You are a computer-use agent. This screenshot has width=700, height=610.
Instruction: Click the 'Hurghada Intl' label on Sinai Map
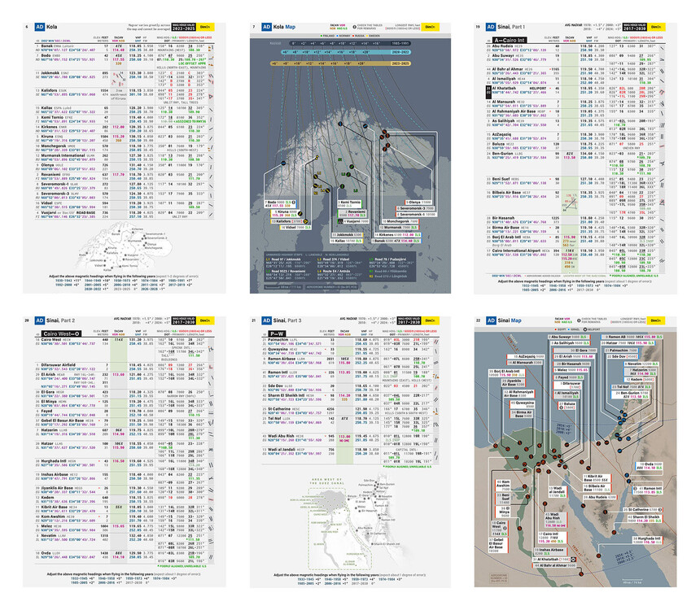(x=647, y=540)
